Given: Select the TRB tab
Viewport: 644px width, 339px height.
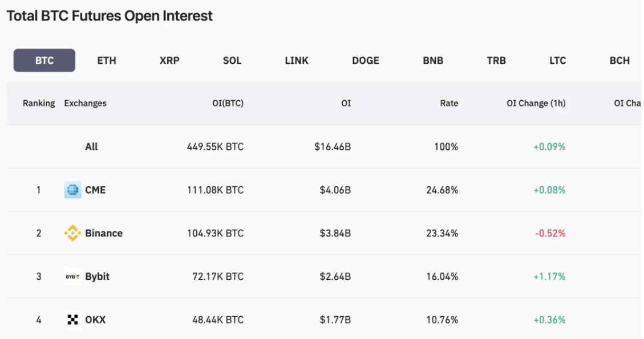Looking at the screenshot, I should tap(496, 60).
